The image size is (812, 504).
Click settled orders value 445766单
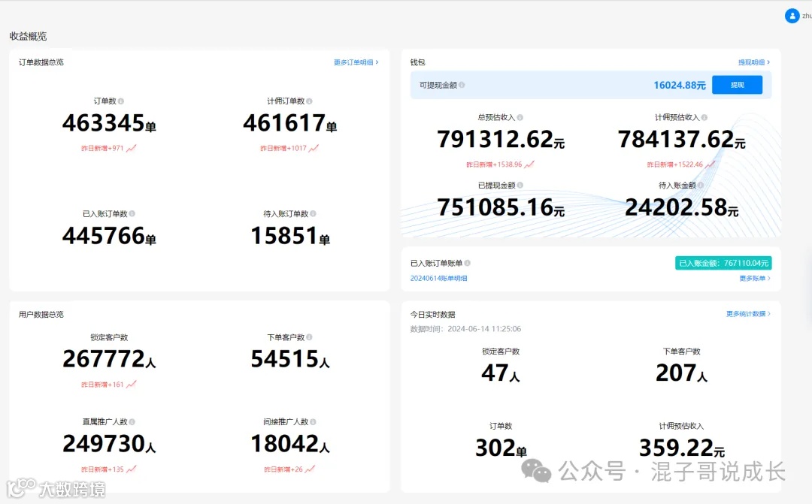(x=109, y=236)
